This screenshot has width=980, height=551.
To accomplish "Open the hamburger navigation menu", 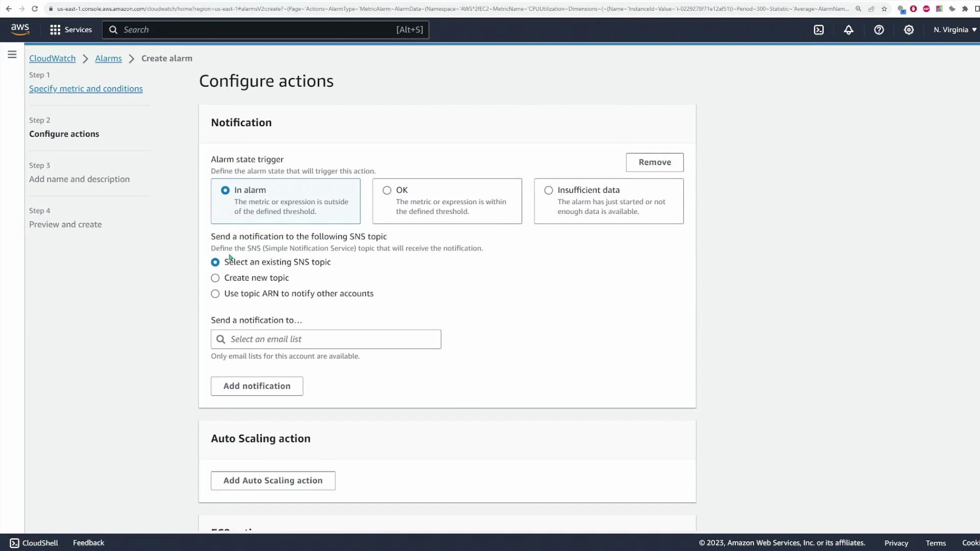I will [x=12, y=54].
